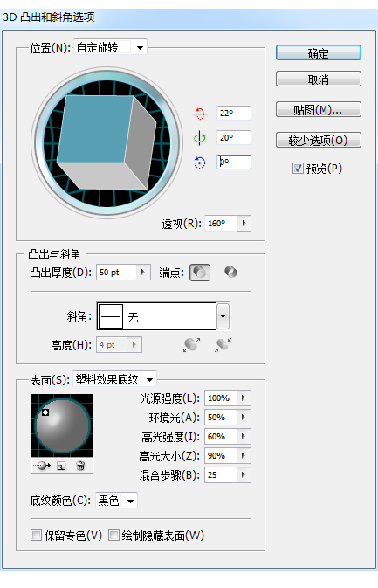378x588 pixels.
Task: Add a new light icon
Action: tap(61, 466)
